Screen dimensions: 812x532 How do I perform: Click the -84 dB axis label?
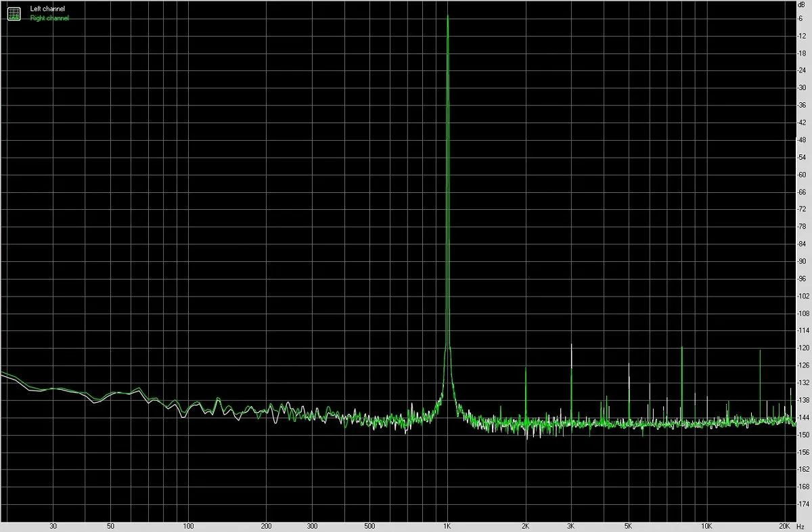click(803, 244)
